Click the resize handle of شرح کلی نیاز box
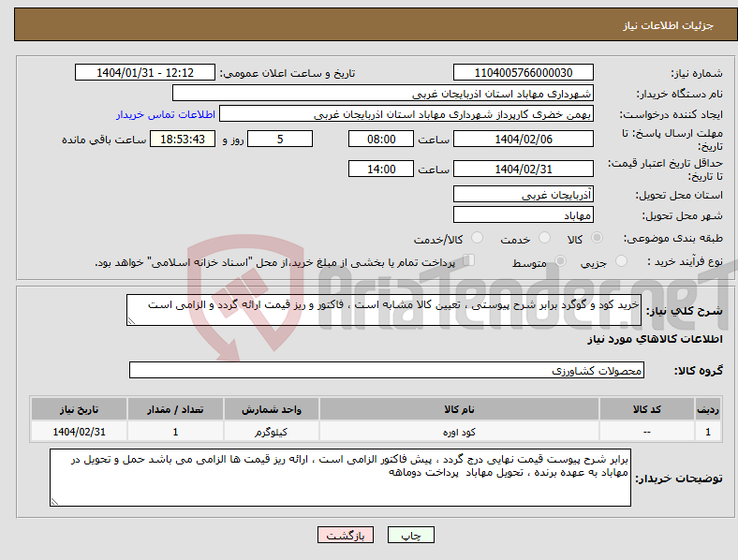Viewport: 738px width, 560px height. (131, 321)
